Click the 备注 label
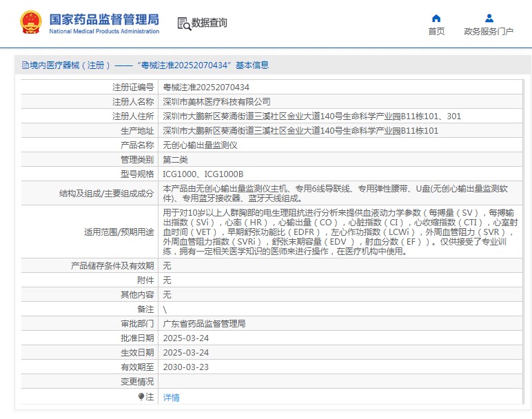The width and height of the screenshot is (532, 419). (145, 309)
